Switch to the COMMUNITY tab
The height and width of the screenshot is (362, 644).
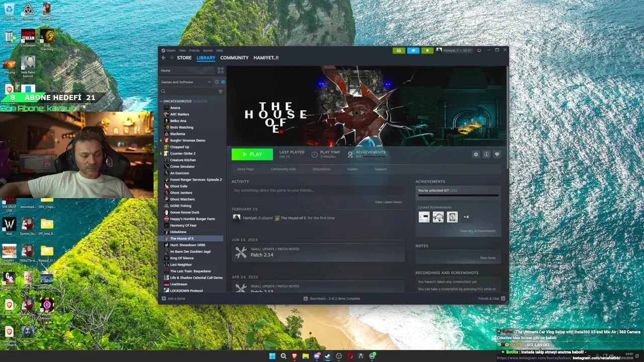click(x=234, y=58)
